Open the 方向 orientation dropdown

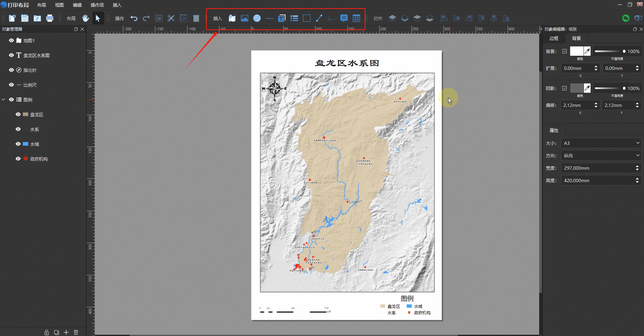coord(601,156)
